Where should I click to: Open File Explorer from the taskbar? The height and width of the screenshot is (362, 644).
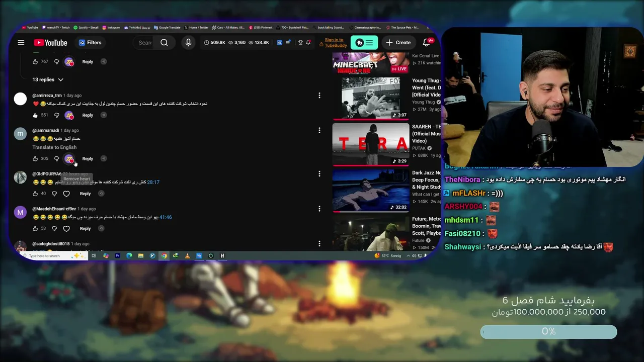tap(141, 256)
